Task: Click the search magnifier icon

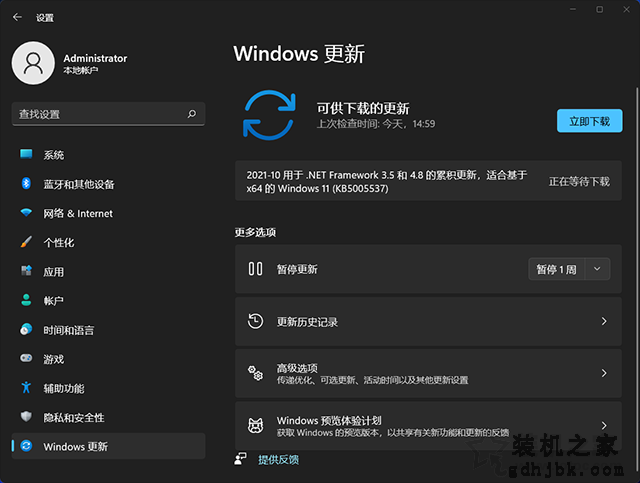Action: coord(191,114)
